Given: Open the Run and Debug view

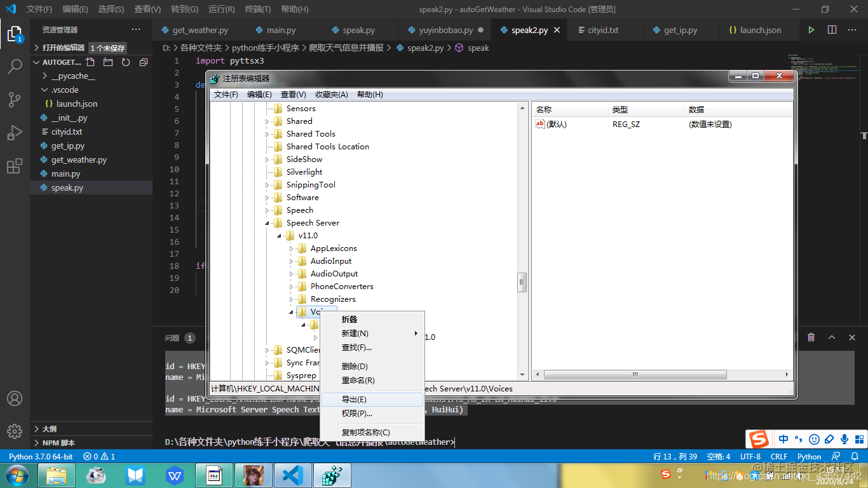Looking at the screenshot, I should tap(15, 132).
